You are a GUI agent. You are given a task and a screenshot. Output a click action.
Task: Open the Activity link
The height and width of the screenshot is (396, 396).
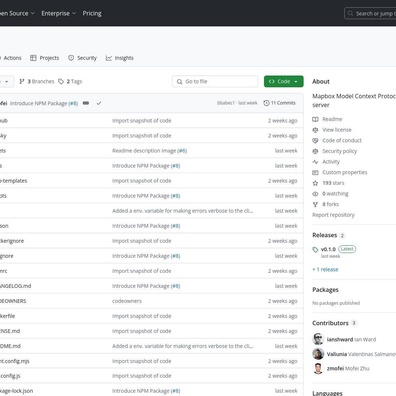point(331,162)
